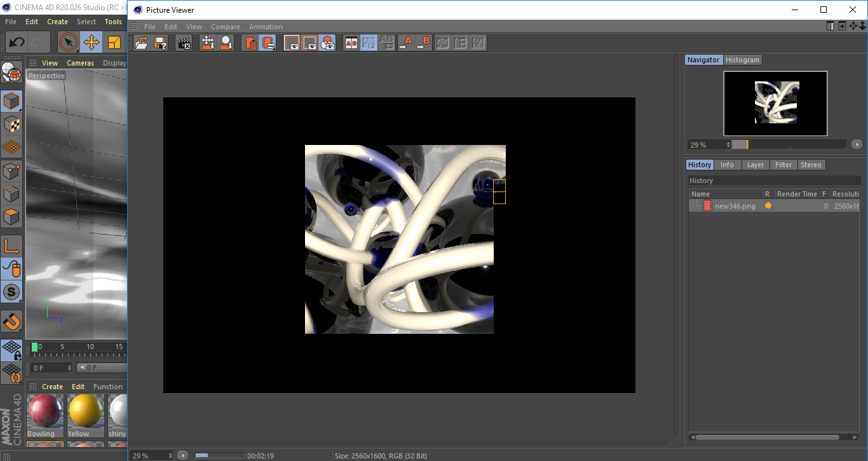Open Picture Viewer View menu
868x461 pixels.
tap(194, 27)
